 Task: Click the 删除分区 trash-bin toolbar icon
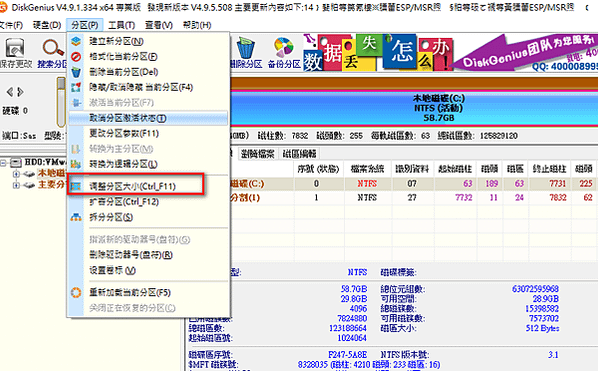(246, 53)
